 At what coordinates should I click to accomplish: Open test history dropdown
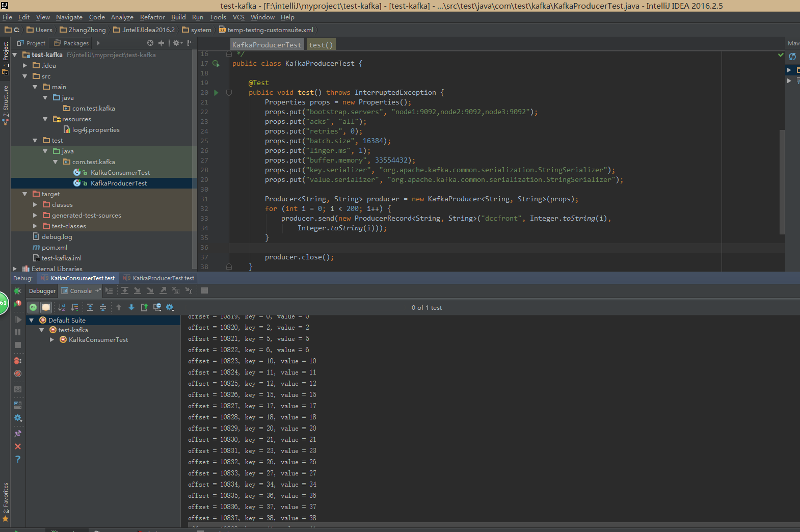coord(157,307)
